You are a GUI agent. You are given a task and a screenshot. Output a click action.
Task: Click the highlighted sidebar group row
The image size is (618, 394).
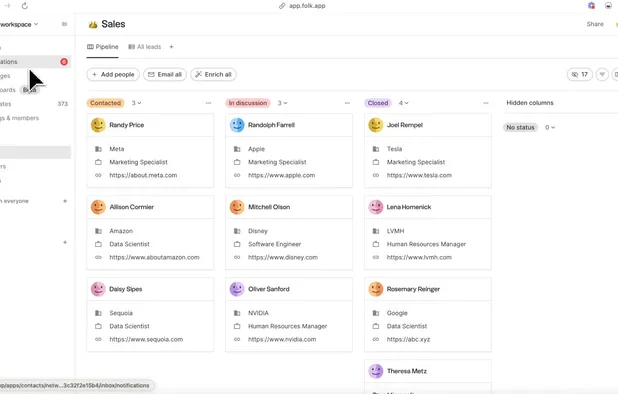pos(35,152)
